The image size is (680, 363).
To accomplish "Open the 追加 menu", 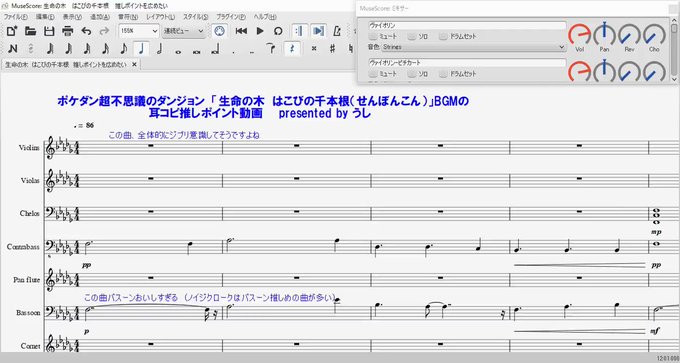I will (x=100, y=17).
